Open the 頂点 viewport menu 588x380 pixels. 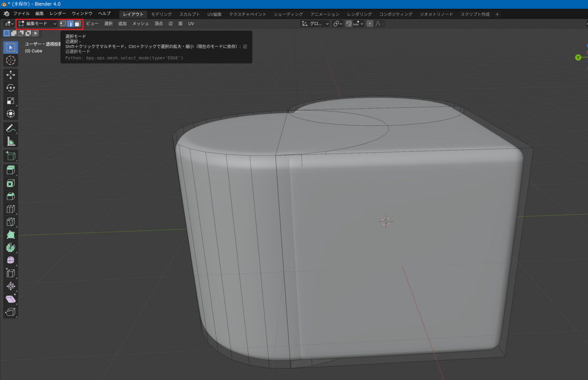tap(159, 24)
